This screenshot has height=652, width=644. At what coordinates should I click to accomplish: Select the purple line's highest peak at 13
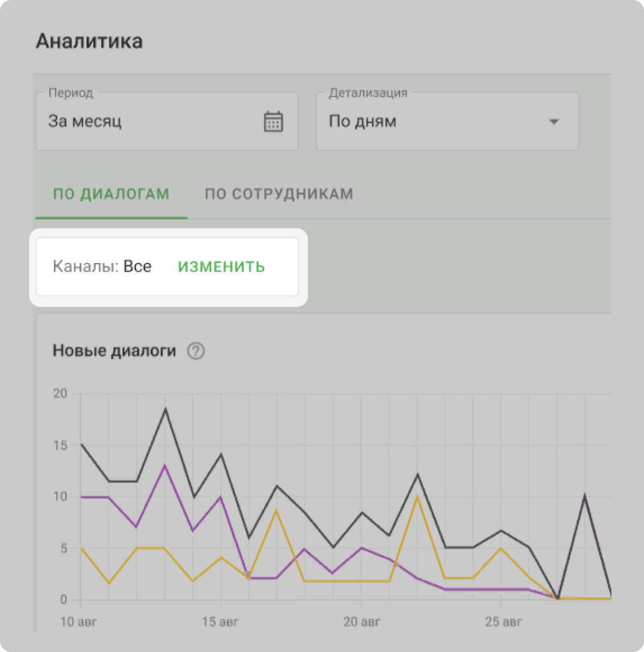pos(165,465)
